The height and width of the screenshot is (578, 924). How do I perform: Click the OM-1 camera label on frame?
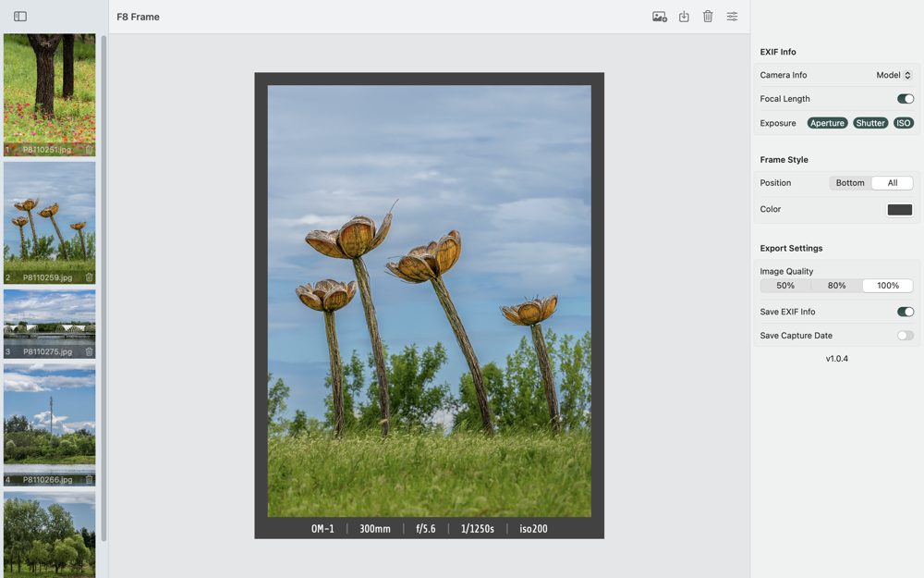(x=322, y=528)
